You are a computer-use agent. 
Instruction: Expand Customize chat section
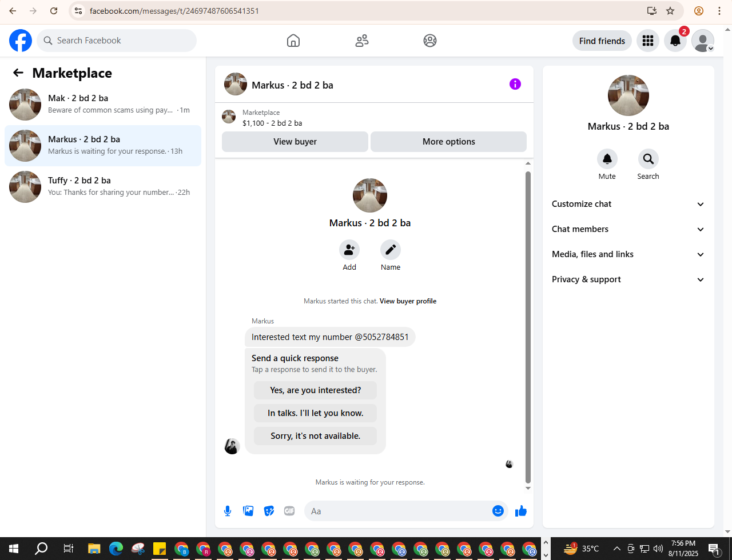point(628,204)
